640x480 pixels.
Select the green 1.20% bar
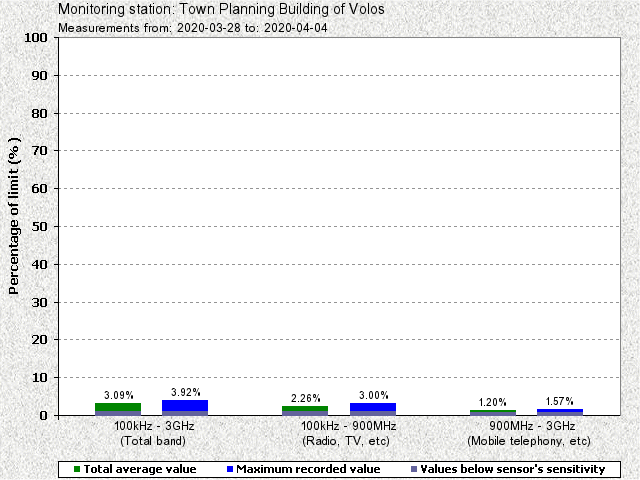tap(493, 413)
